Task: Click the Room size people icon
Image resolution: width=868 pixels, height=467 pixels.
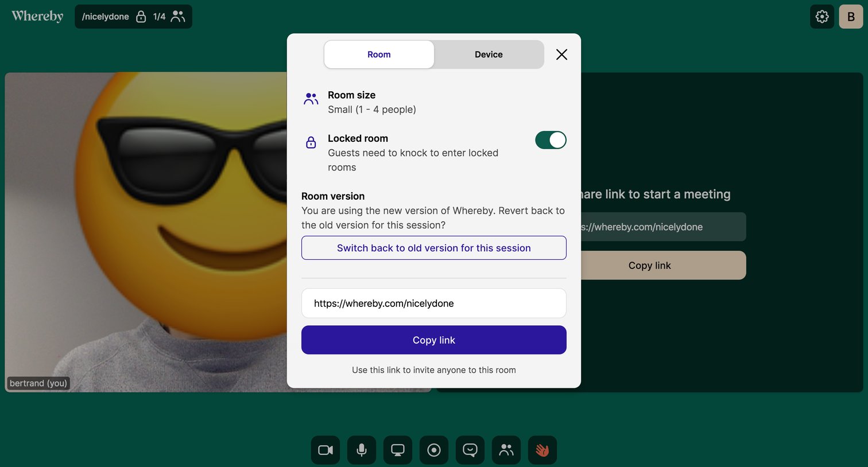Action: click(311, 99)
